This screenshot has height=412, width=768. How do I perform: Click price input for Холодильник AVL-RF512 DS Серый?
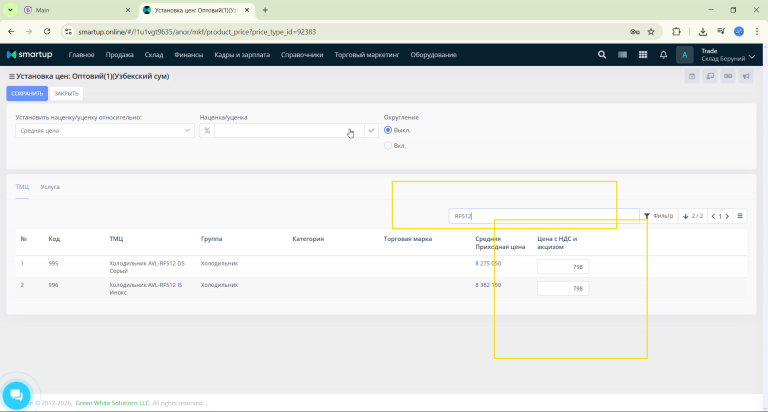(563, 267)
